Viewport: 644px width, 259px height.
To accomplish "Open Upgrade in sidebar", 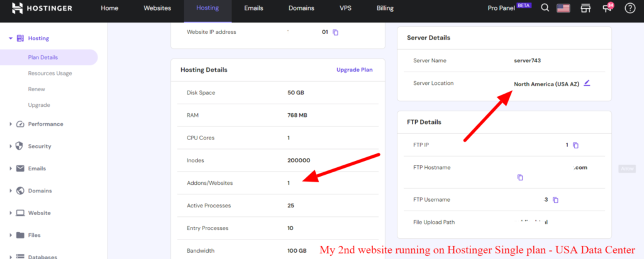I will (x=39, y=105).
